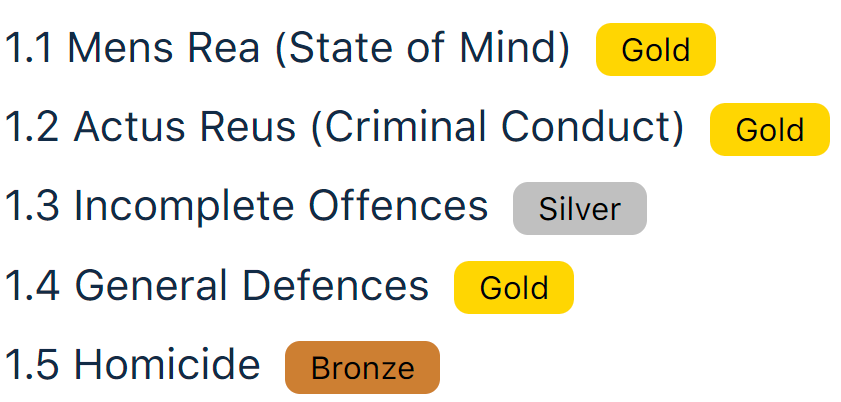
Task: Open the Actus Reus topic link
Action: pos(344,128)
